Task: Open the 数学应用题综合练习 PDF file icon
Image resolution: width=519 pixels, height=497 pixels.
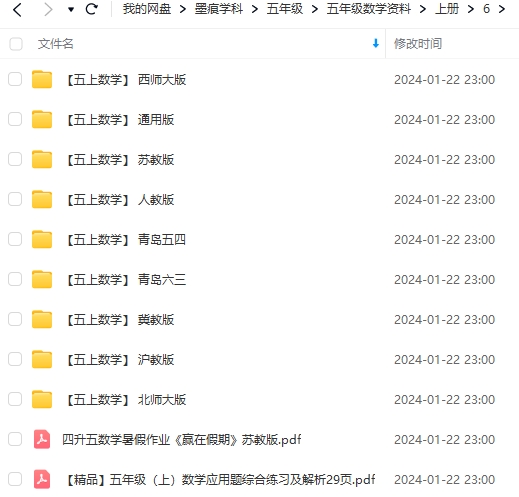Action: (42, 479)
